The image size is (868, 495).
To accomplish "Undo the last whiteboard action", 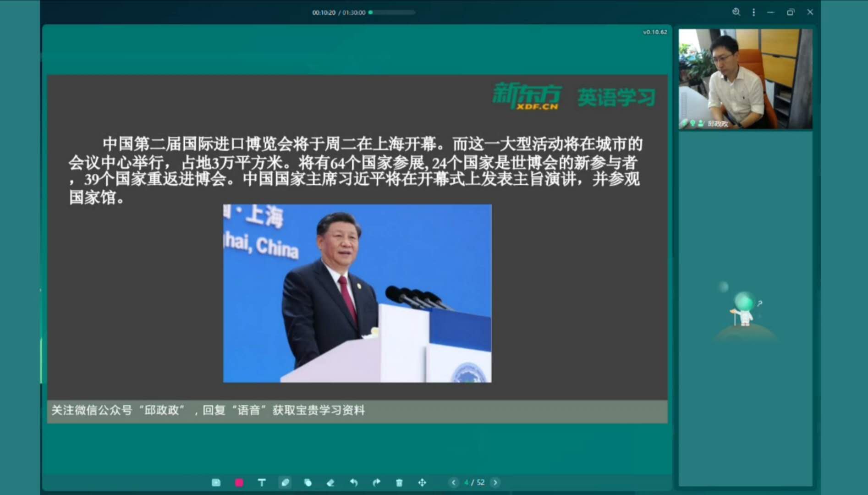I will (x=354, y=483).
